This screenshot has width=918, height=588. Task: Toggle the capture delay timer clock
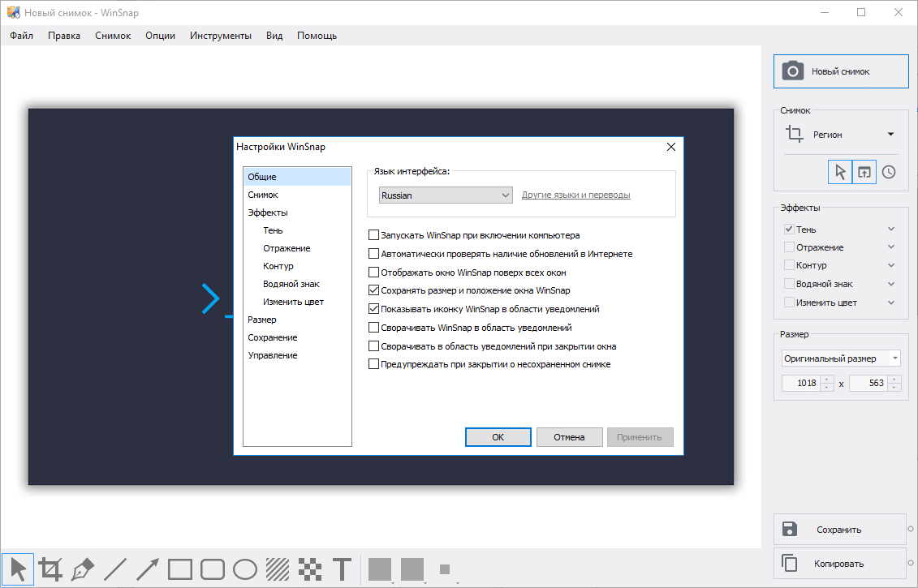(x=889, y=172)
